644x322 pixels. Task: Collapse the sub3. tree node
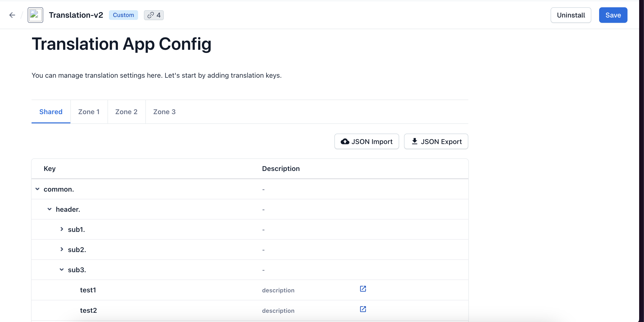click(62, 270)
